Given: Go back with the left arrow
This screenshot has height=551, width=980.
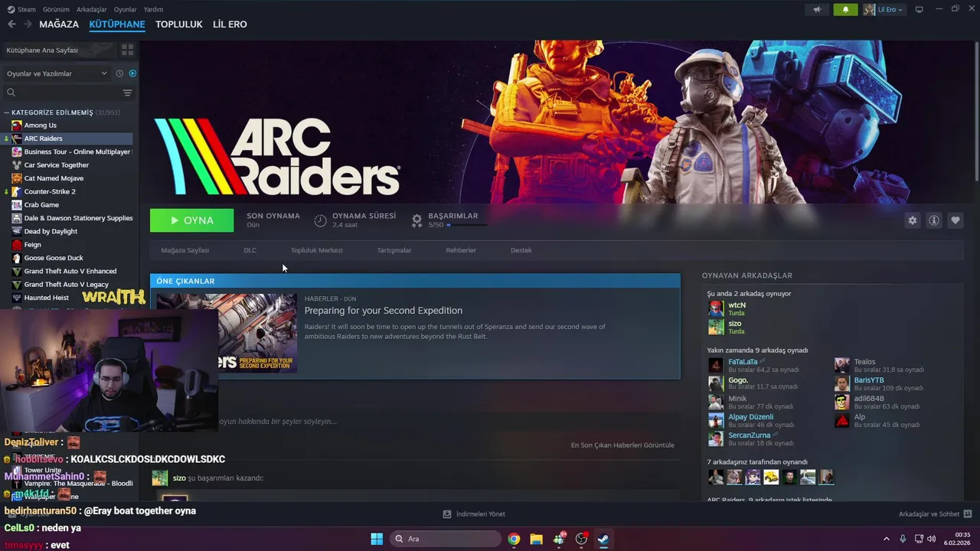Looking at the screenshot, I should point(11,24).
